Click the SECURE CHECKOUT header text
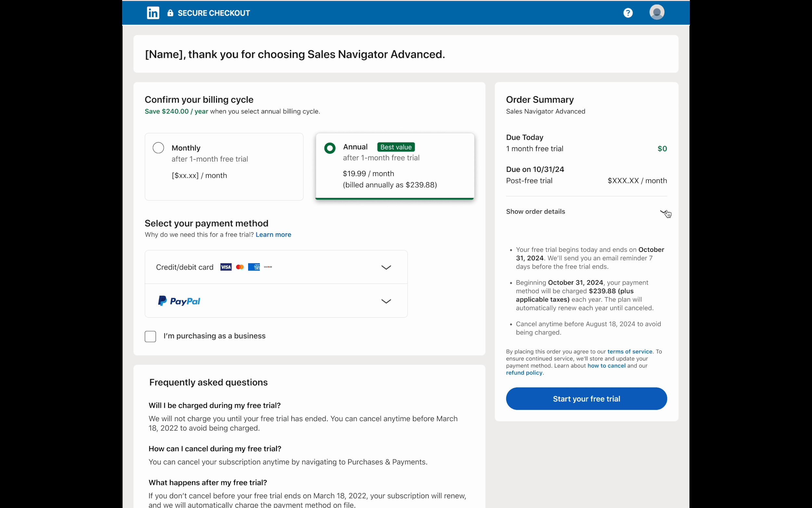The image size is (812, 508). coord(213,13)
